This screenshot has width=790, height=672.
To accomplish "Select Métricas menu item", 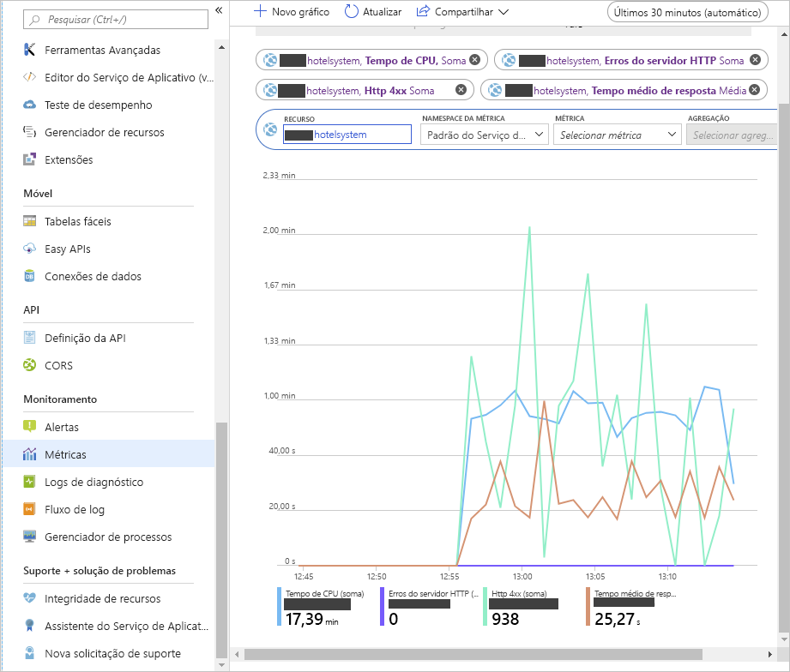I will click(108, 454).
